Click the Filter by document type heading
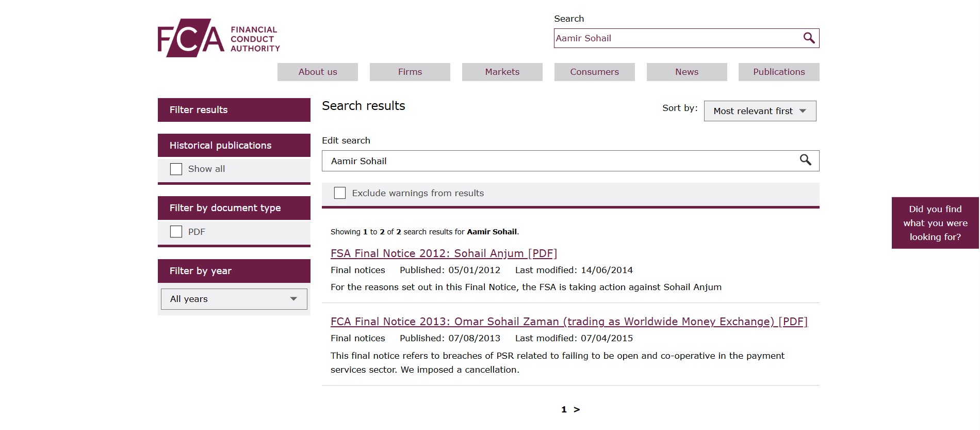The height and width of the screenshot is (430, 980). [x=234, y=208]
